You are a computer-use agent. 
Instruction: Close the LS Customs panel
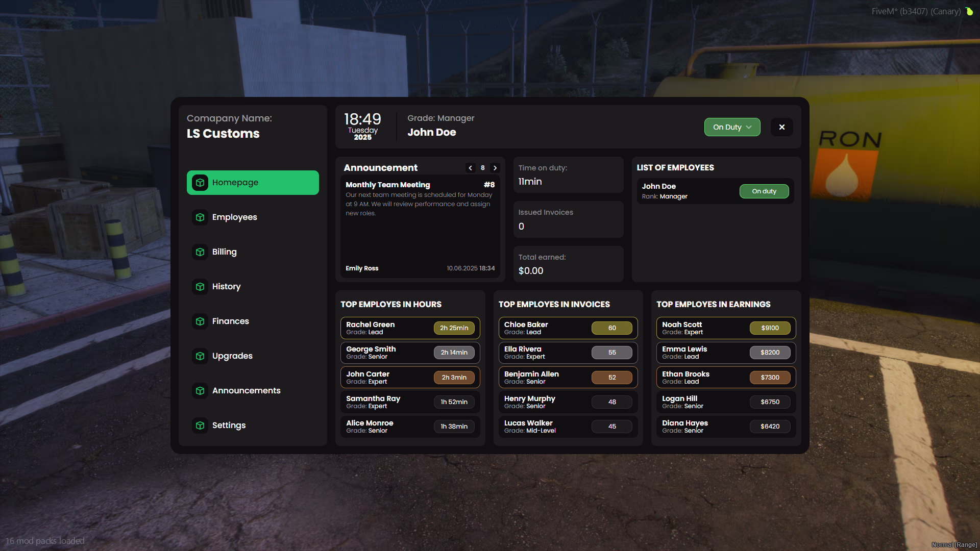tap(782, 127)
